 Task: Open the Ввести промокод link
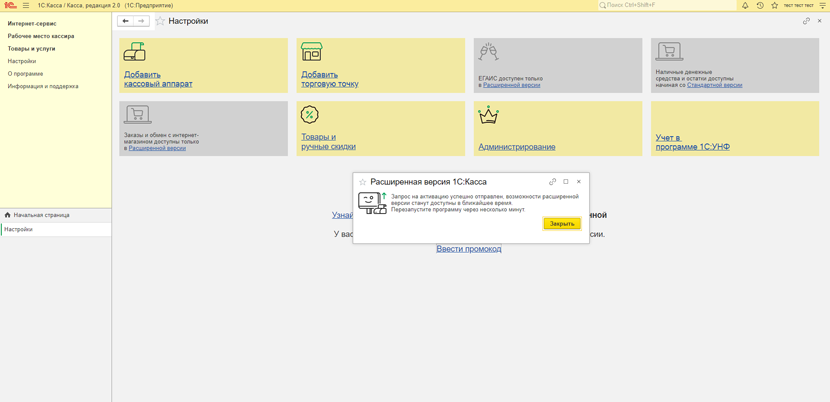coord(468,249)
